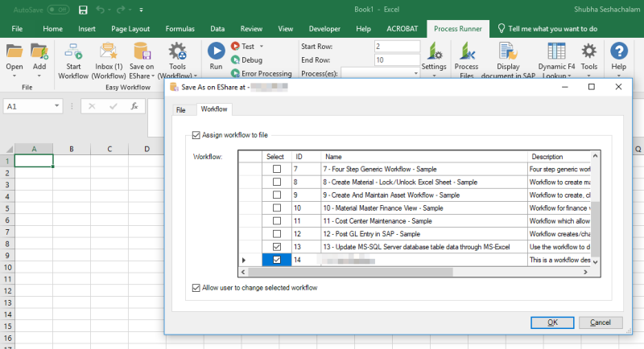This screenshot has width=644, height=349.
Task: Open the Start Workflow tool
Action: [74, 58]
